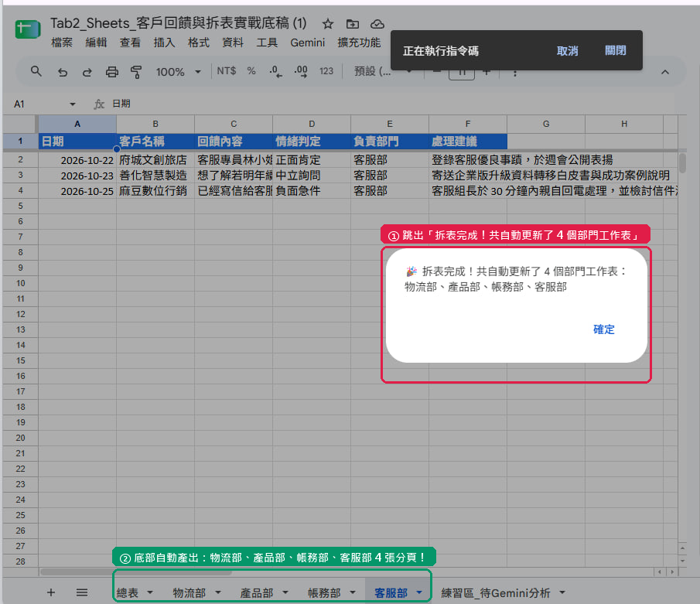The height and width of the screenshot is (604, 700).
Task: Expand the name box dropdown arrow
Action: coord(73,104)
